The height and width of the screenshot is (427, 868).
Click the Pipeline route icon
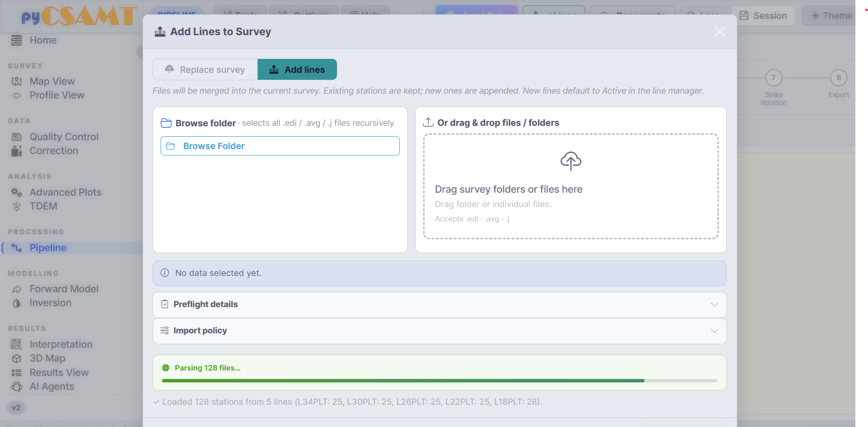17,248
